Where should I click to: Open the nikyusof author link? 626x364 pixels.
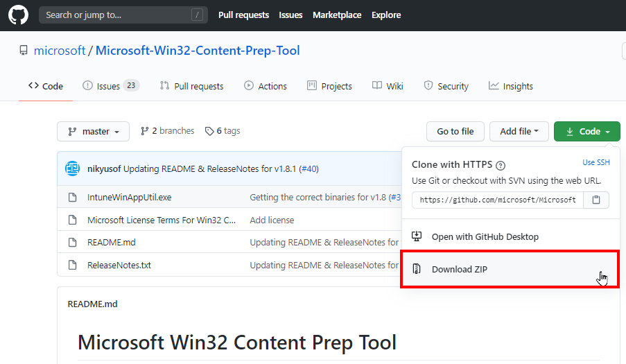point(104,169)
